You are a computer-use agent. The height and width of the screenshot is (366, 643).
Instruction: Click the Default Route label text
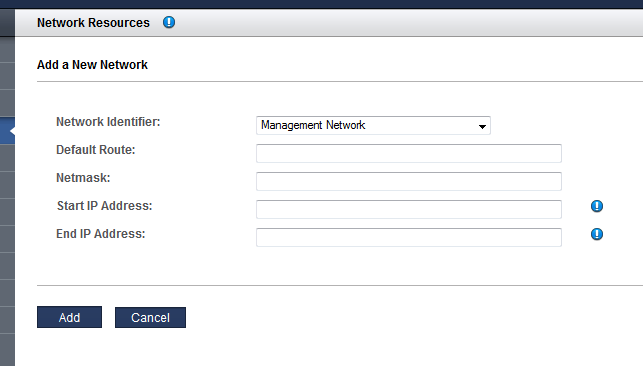[96, 150]
